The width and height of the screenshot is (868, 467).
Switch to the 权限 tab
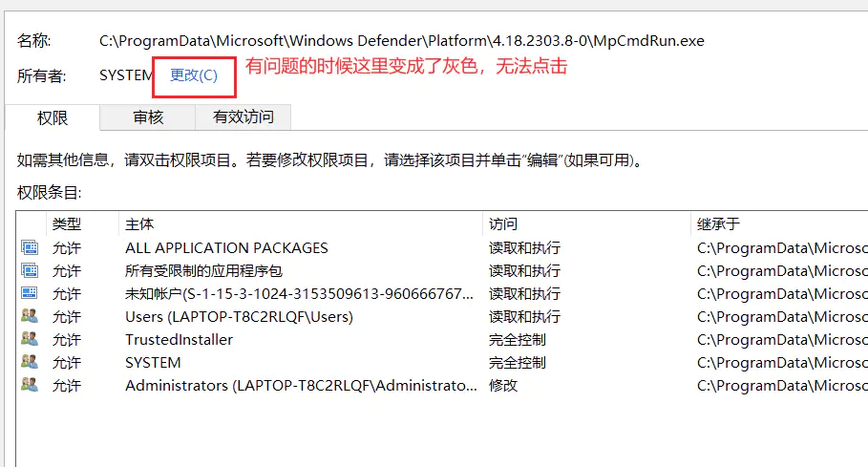coord(53,117)
